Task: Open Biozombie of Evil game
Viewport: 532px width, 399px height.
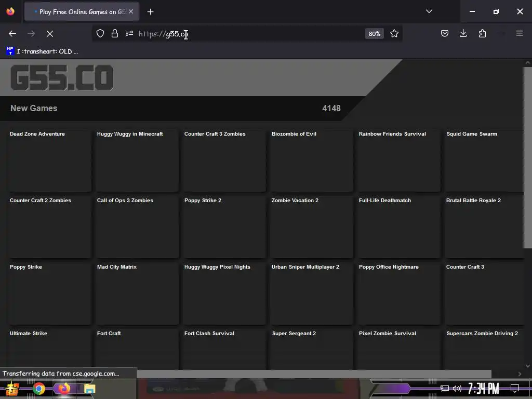Action: tap(312, 161)
